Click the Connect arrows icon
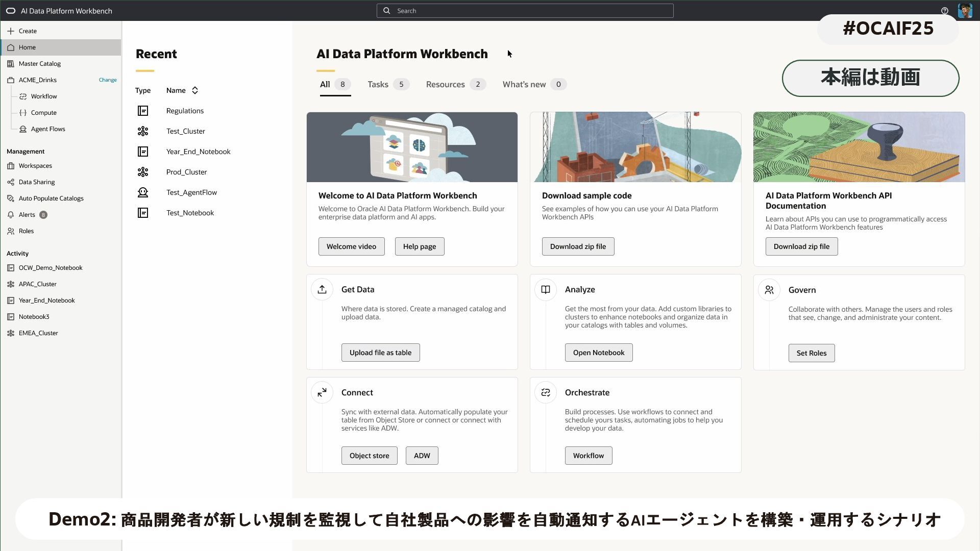Viewport: 980px width, 551px height. pos(322,392)
